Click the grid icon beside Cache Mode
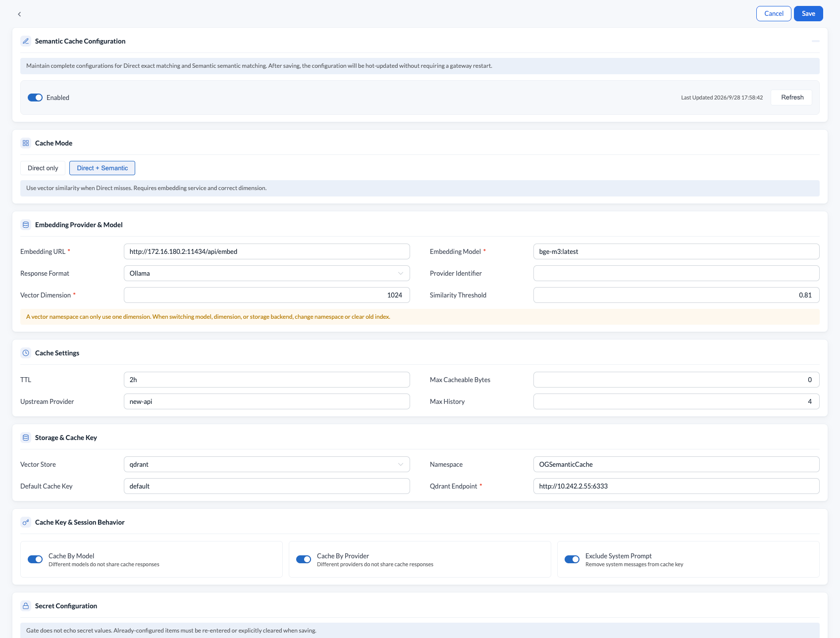 point(26,143)
